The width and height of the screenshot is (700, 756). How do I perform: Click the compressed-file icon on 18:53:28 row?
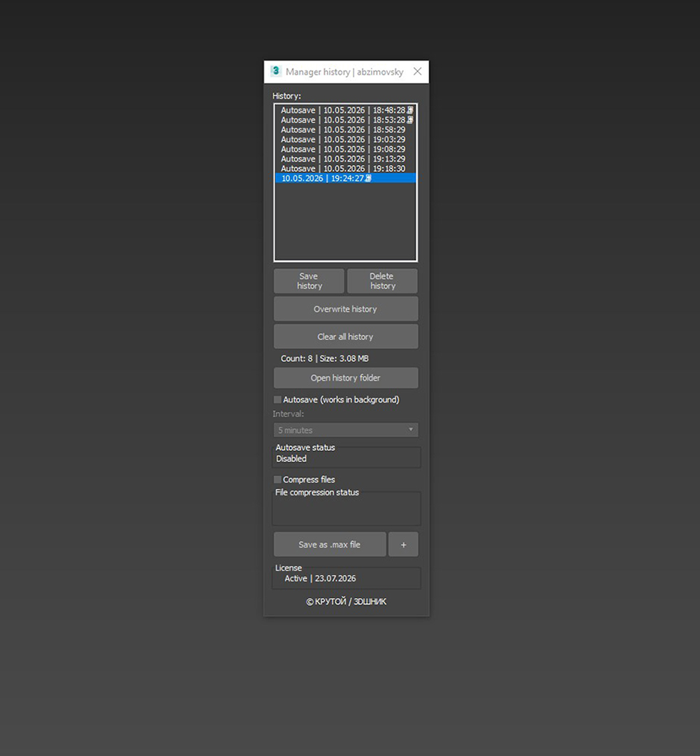(x=410, y=120)
